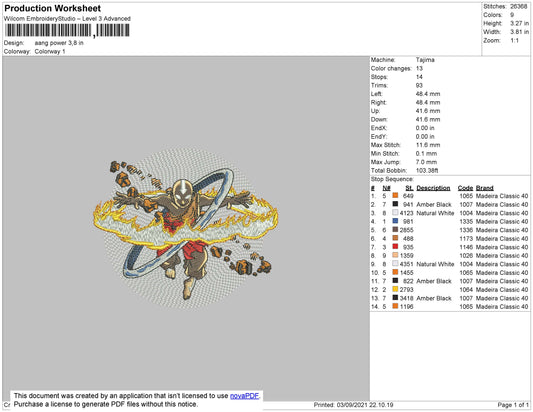Viewport: 533px width, 412px height.
Task: Click the Brand column header
Action: click(x=484, y=188)
